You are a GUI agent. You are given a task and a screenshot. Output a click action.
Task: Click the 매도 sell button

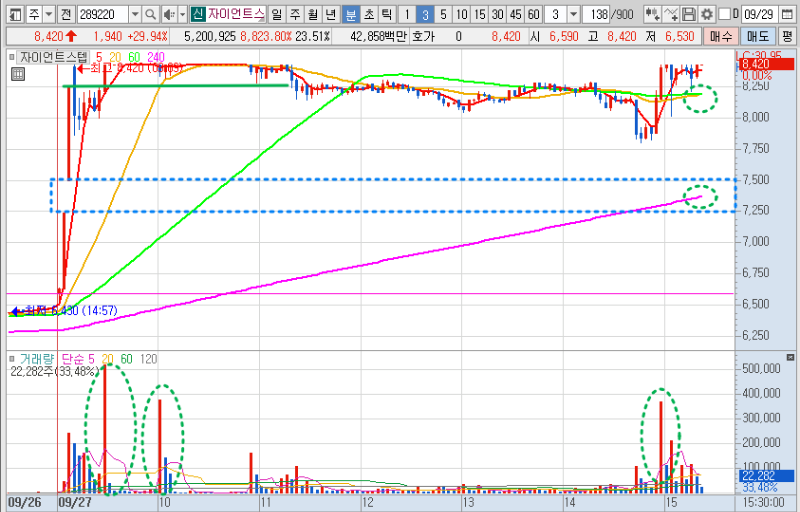point(757,37)
